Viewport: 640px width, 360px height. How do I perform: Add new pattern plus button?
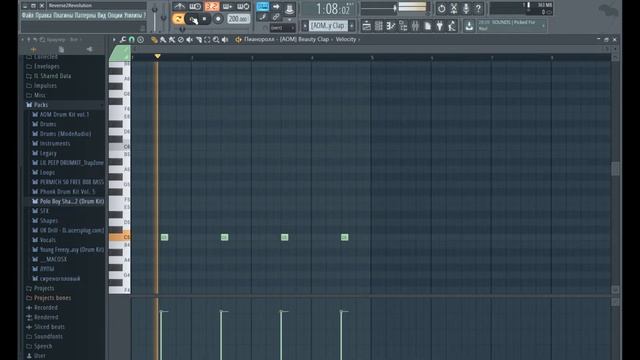pyautogui.click(x=352, y=26)
